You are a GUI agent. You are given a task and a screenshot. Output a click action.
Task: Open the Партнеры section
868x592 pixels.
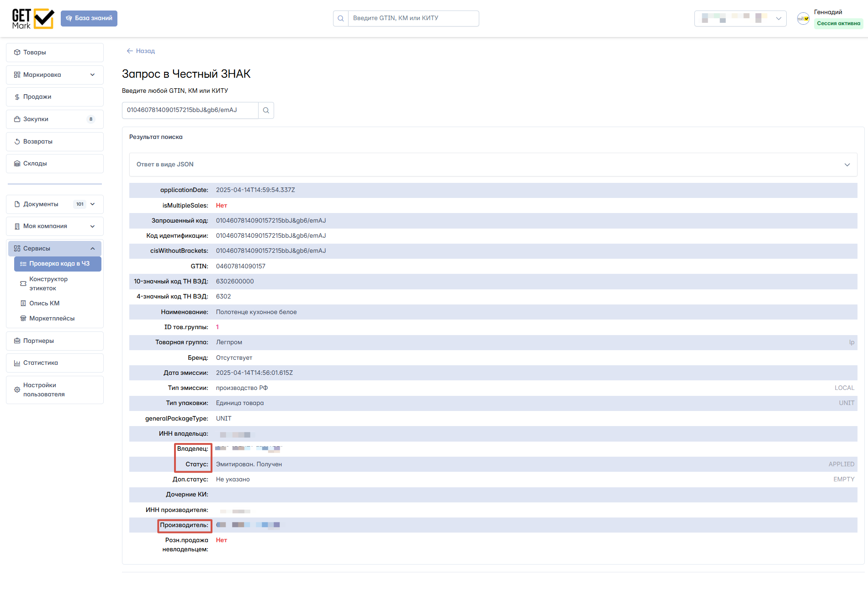click(55, 341)
